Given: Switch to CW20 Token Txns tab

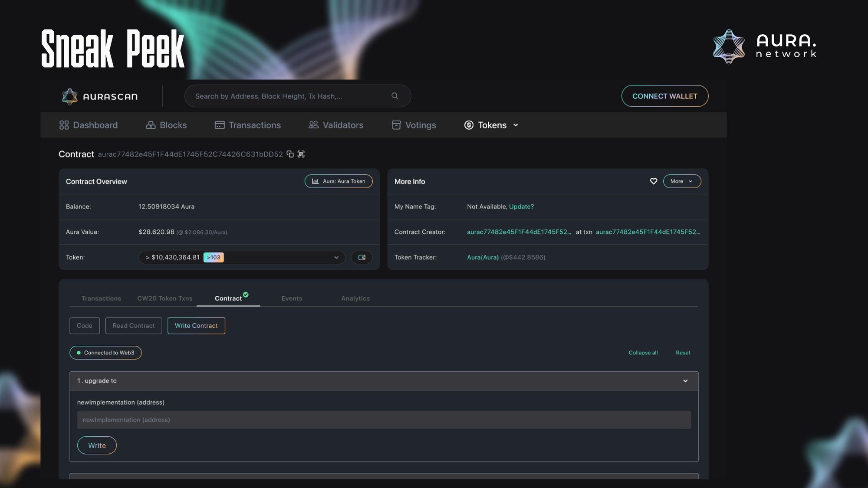Looking at the screenshot, I should pos(164,298).
